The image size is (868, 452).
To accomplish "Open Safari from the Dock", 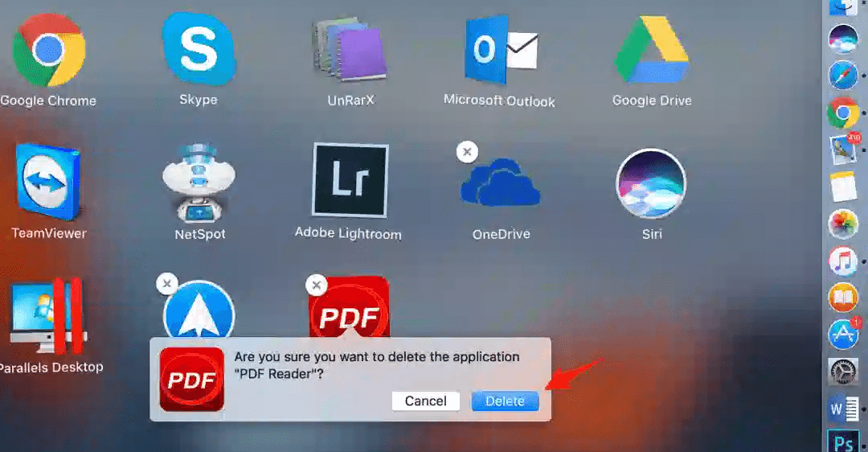I will pos(843,76).
